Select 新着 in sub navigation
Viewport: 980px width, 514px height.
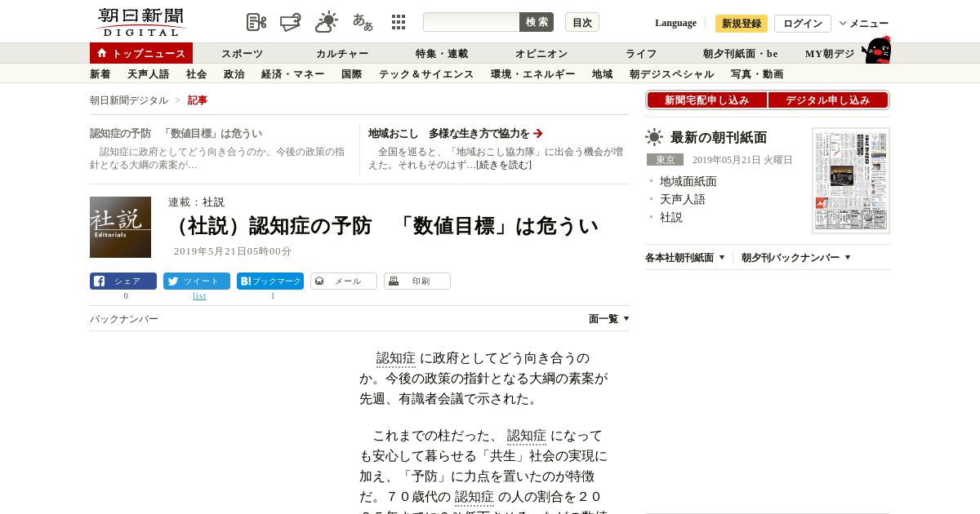coord(100,74)
